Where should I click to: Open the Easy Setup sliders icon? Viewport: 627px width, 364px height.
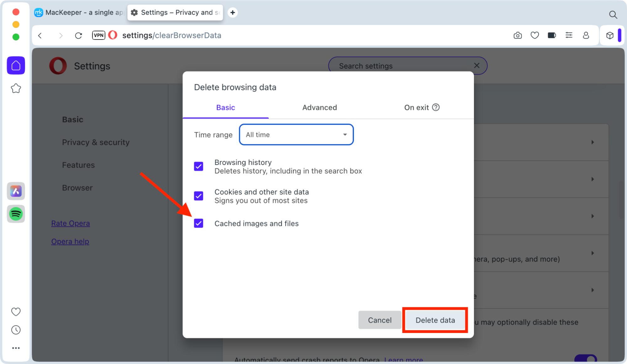569,35
